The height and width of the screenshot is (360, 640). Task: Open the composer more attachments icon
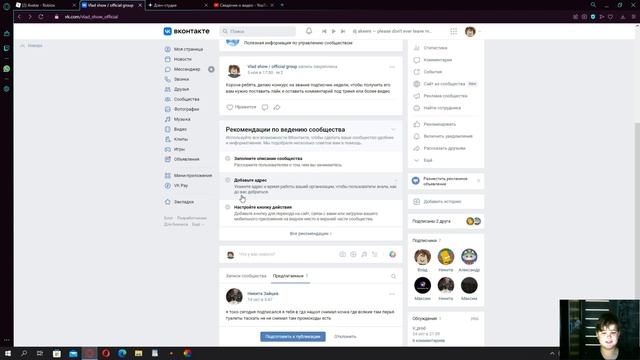click(x=375, y=254)
